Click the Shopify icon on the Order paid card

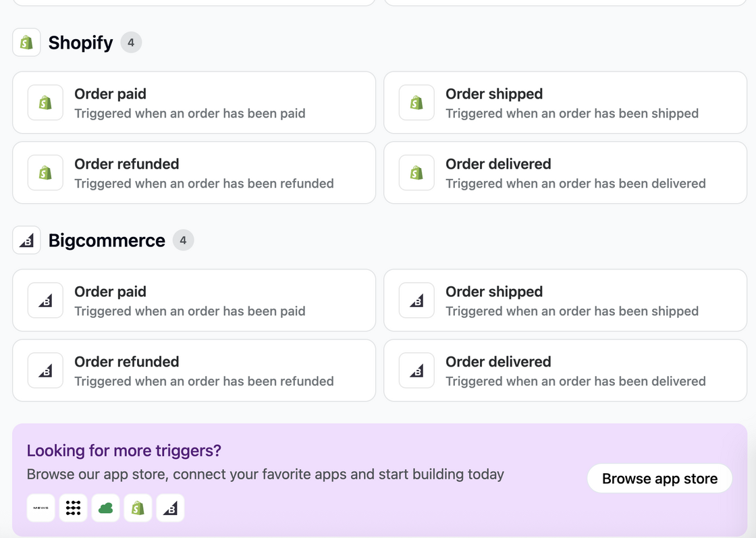(x=45, y=103)
